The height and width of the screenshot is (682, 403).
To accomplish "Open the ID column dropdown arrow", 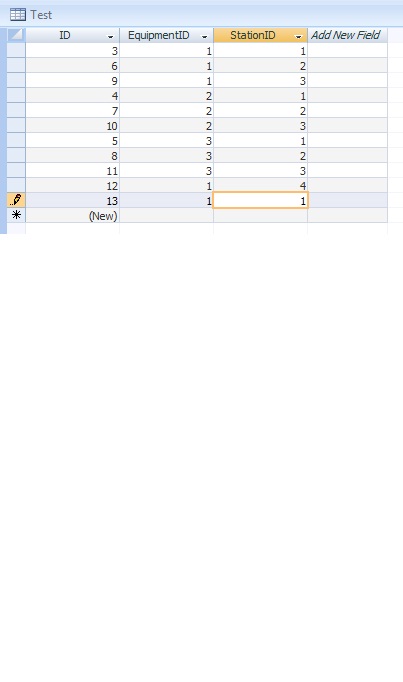I will pos(110,37).
